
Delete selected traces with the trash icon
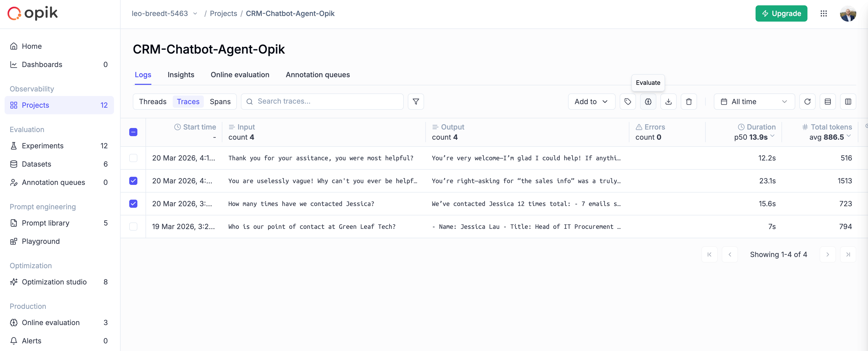tap(689, 101)
